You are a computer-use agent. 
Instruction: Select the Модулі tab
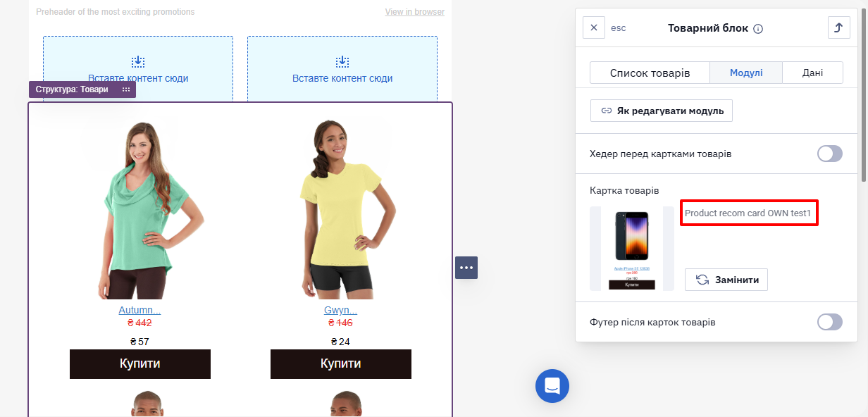(746, 73)
